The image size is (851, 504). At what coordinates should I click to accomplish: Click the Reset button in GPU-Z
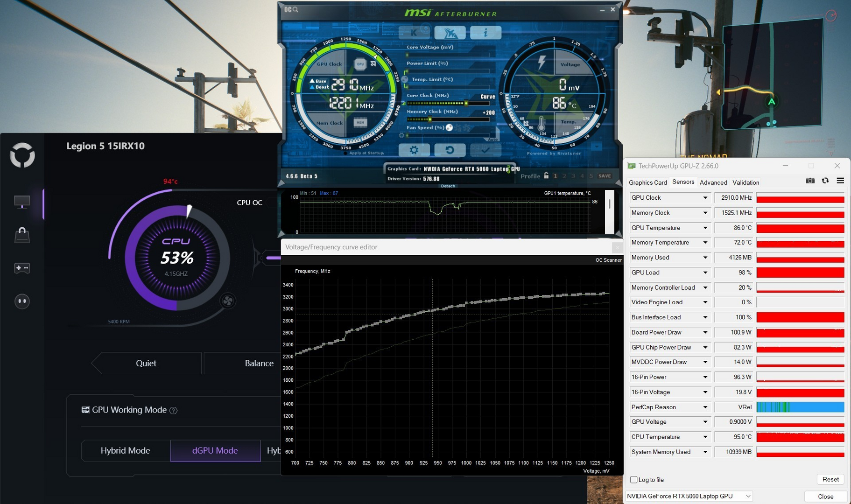[x=830, y=479]
